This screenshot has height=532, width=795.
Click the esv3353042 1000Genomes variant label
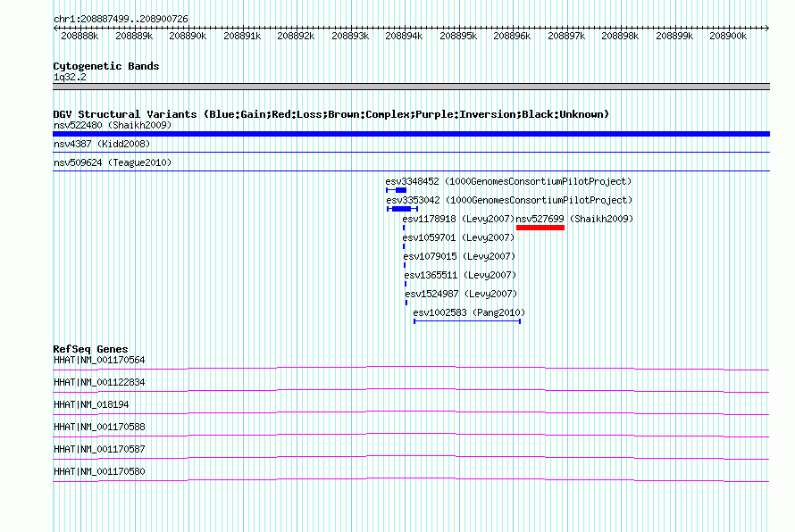pos(509,200)
